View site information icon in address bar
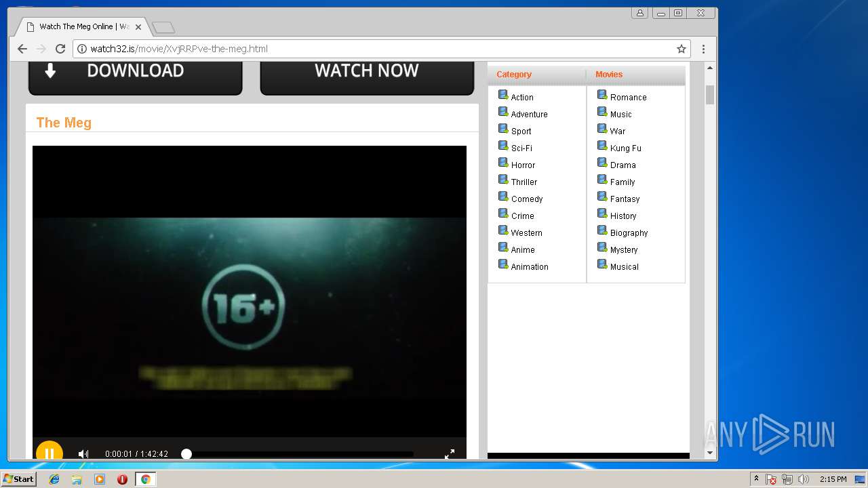The image size is (868, 488). tap(82, 49)
